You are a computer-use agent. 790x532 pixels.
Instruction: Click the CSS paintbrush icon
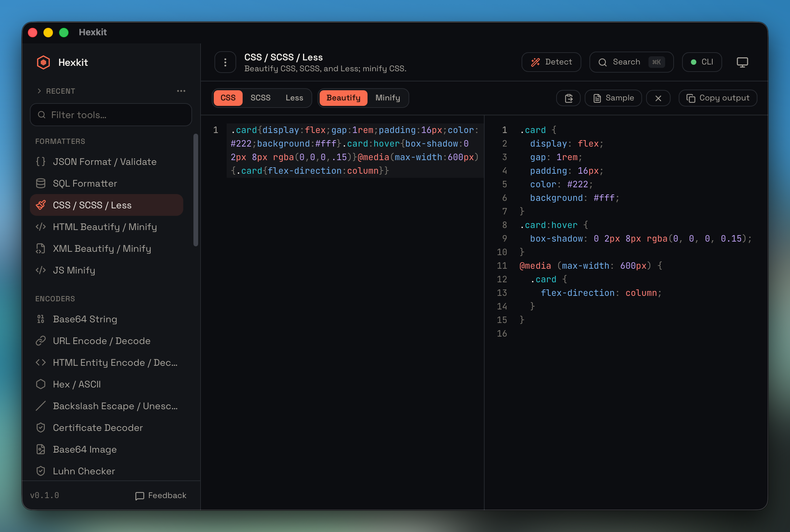click(x=41, y=205)
